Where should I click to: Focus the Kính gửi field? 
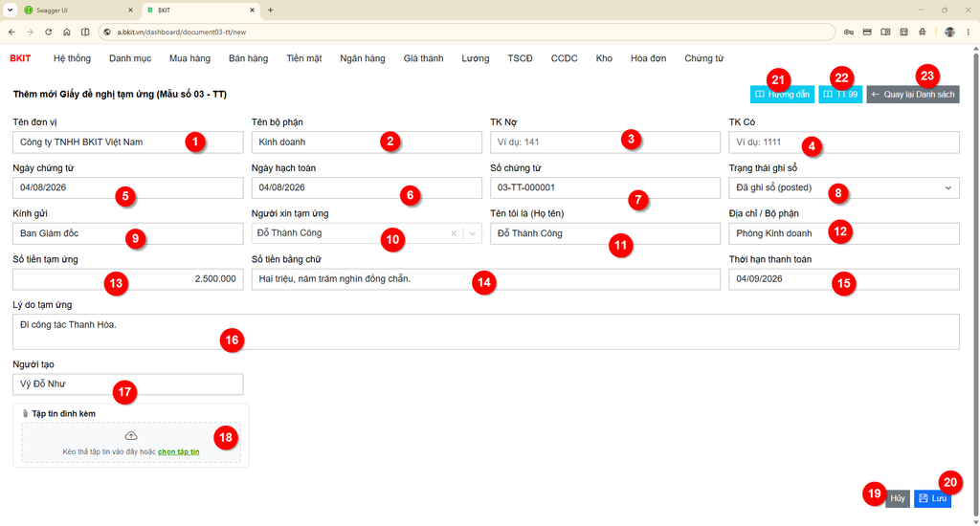coord(128,233)
